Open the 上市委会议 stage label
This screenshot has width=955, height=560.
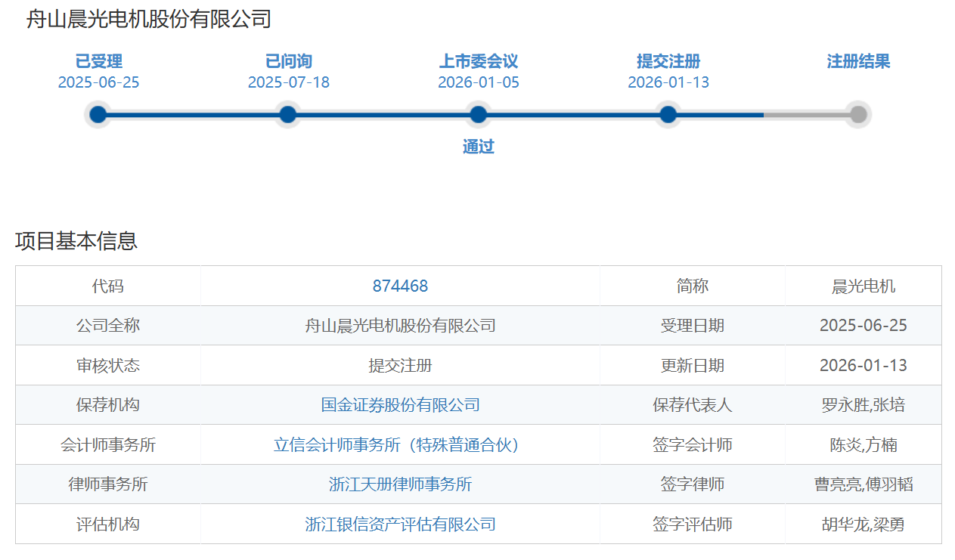click(478, 61)
